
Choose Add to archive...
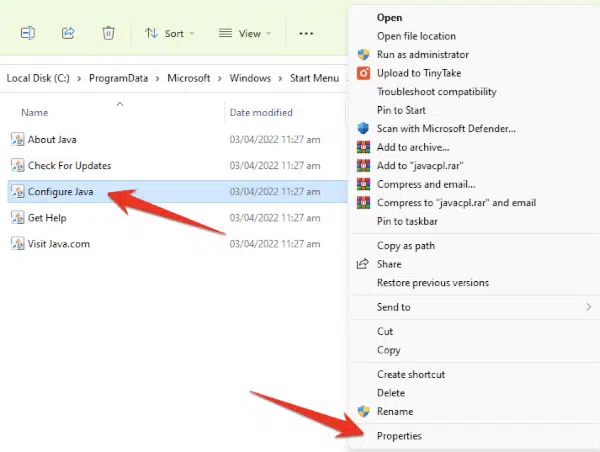413,147
